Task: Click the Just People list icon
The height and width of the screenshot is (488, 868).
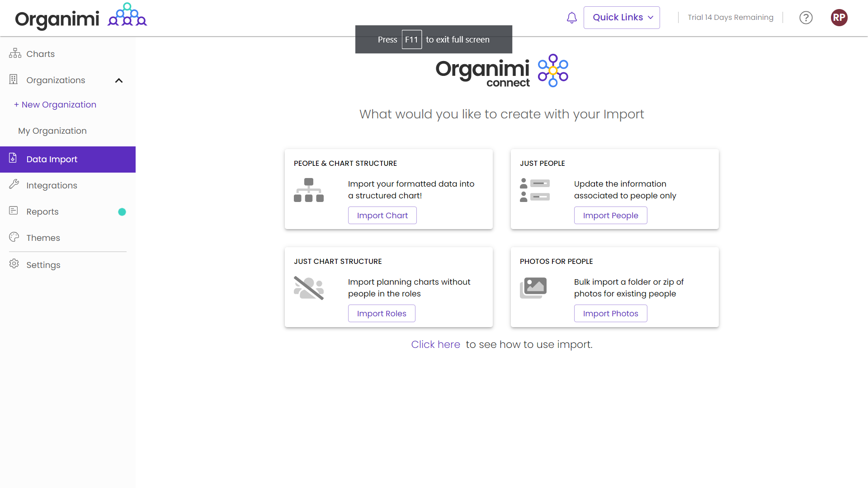Action: 535,190
